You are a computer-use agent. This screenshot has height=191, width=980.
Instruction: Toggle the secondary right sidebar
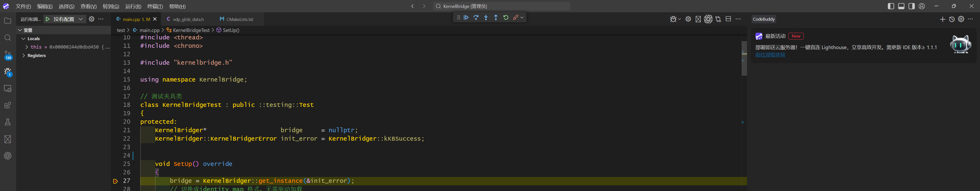tap(912, 6)
